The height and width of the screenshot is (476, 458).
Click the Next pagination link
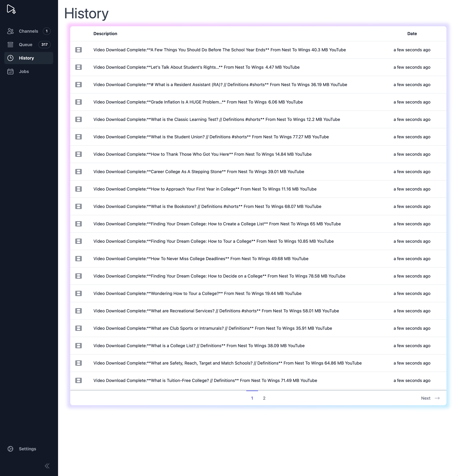point(425,398)
